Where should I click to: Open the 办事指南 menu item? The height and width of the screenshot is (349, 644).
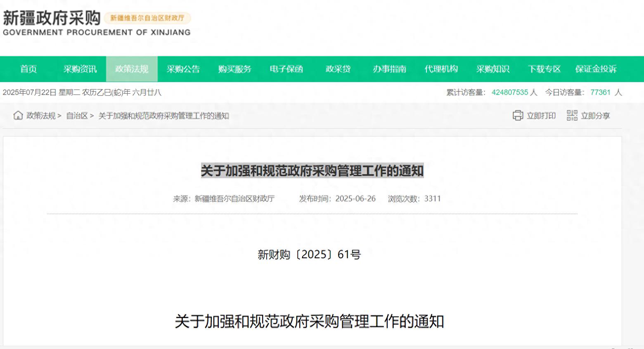pyautogui.click(x=390, y=69)
